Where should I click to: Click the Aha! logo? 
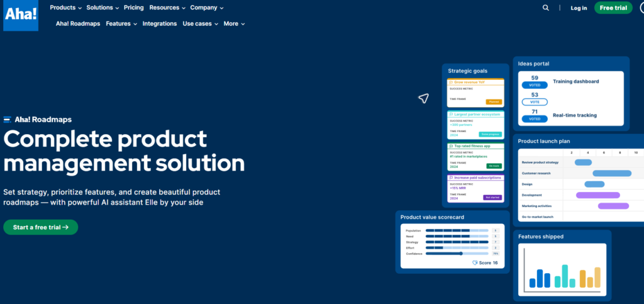[21, 15]
